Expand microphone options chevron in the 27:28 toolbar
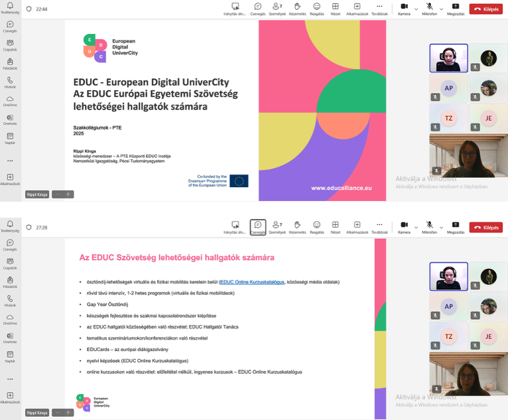The height and width of the screenshot is (420, 508). [x=441, y=228]
